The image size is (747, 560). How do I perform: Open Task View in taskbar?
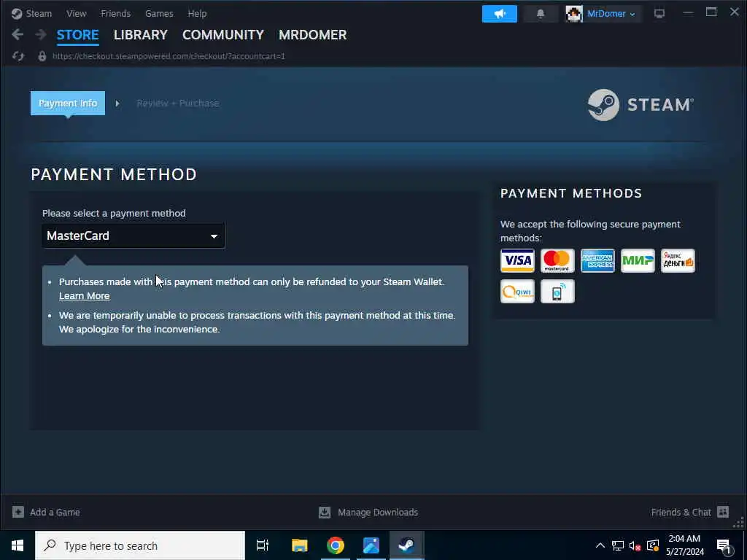[263, 545]
